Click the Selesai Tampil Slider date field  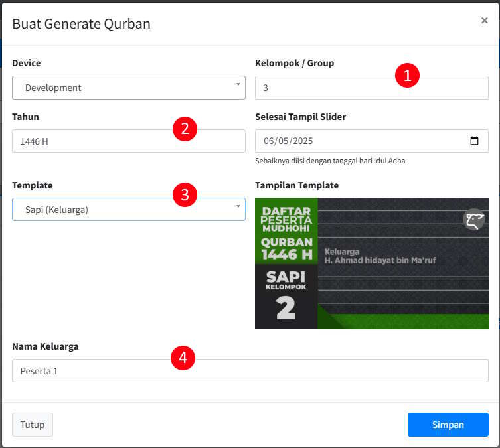(x=372, y=141)
